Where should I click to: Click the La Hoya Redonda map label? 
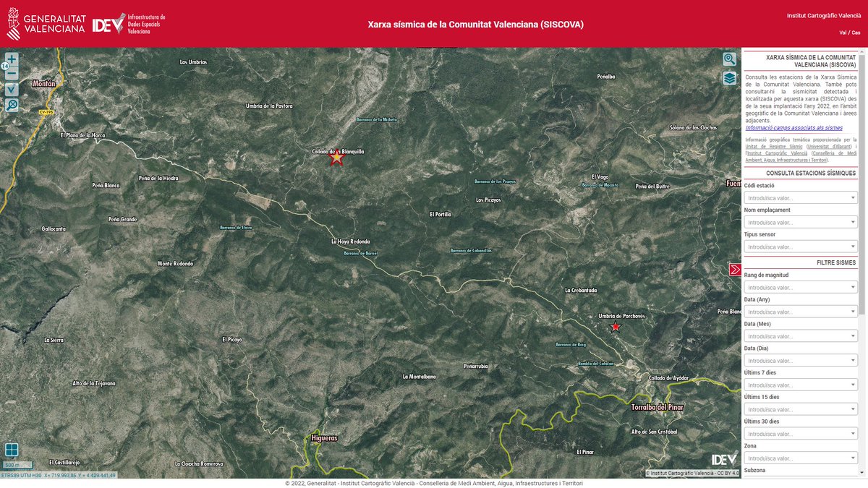[x=350, y=241]
